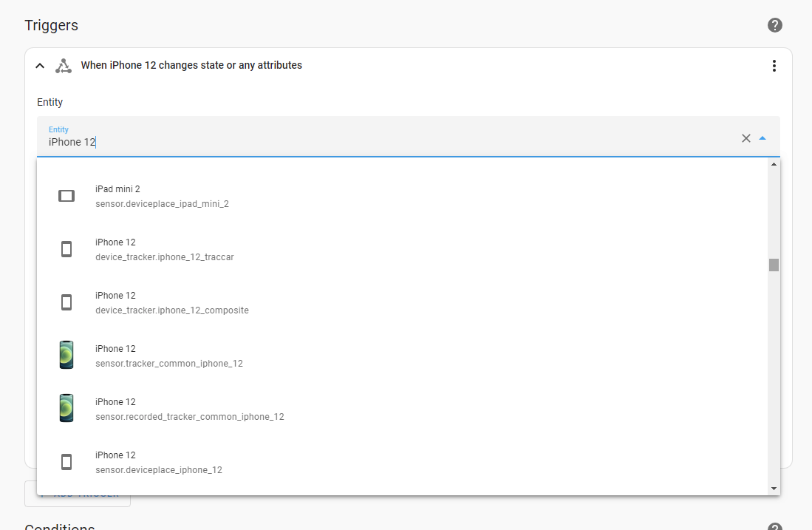Click the phone icon beside iphone_12_traccar
The width and height of the screenshot is (812, 530).
click(66, 248)
